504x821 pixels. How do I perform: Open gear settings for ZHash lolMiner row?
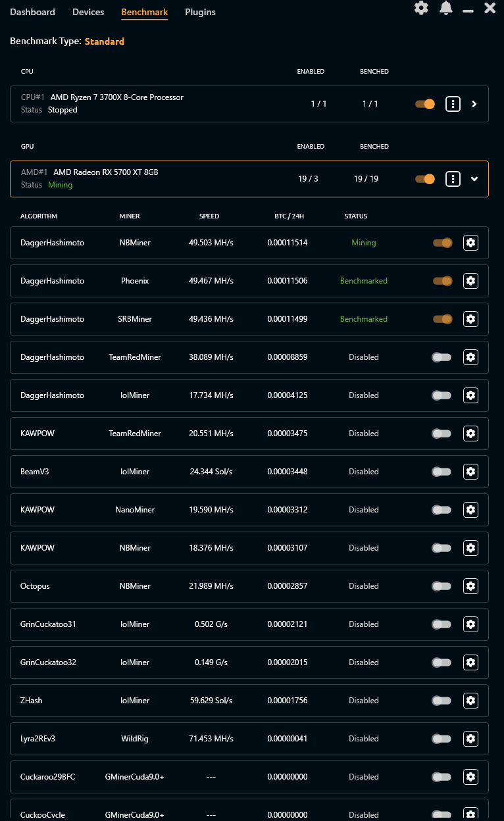tap(470, 701)
